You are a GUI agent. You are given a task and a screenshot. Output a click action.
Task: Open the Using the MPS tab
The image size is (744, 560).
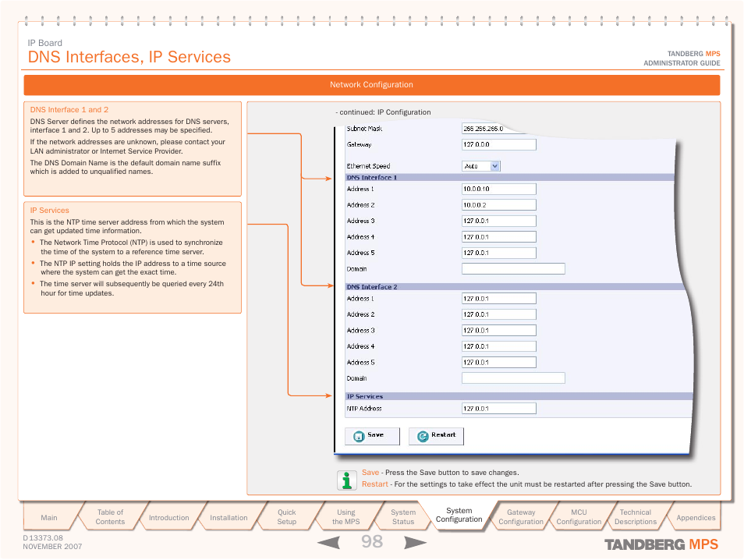346,517
